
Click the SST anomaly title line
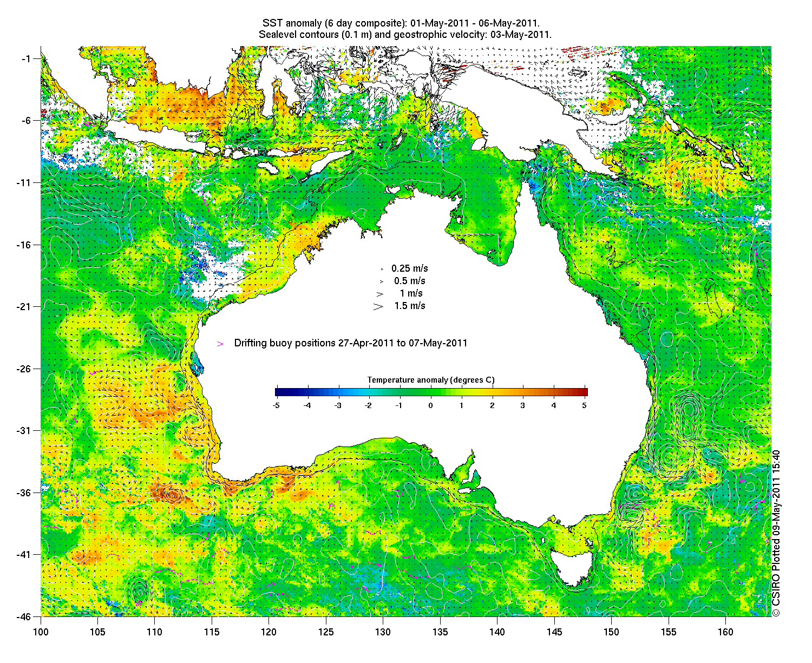click(x=401, y=23)
